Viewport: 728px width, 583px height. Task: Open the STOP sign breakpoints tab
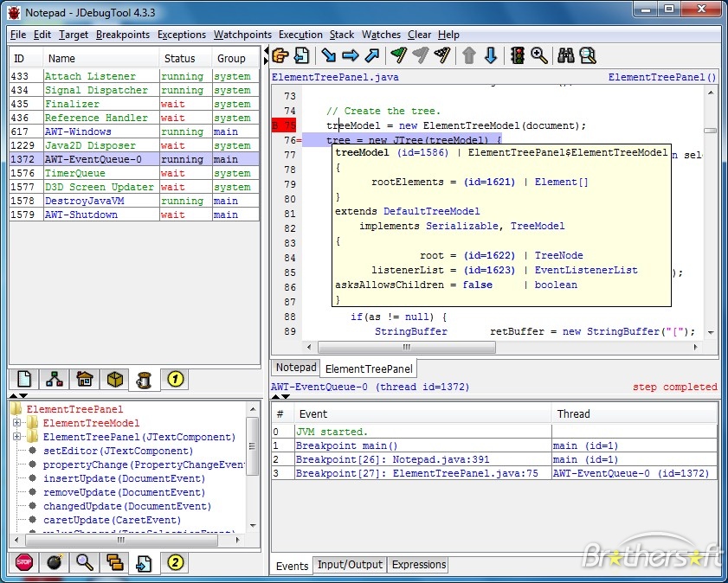click(x=24, y=562)
